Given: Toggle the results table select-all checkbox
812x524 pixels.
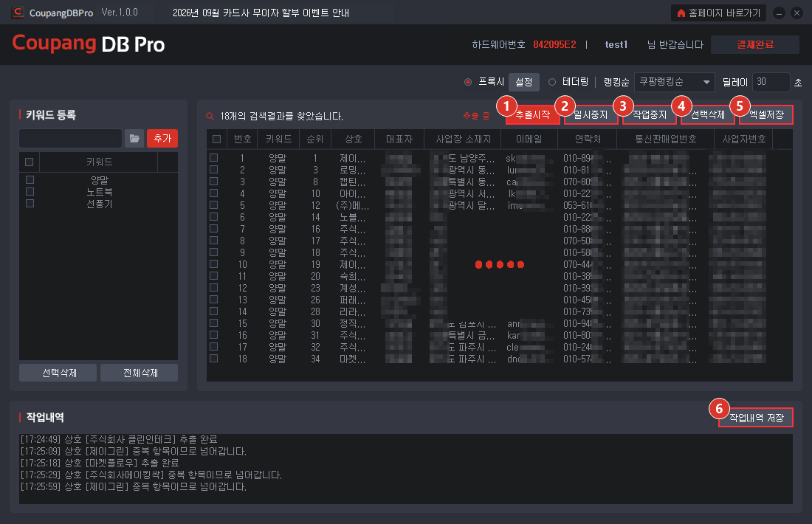Looking at the screenshot, I should pos(216,139).
